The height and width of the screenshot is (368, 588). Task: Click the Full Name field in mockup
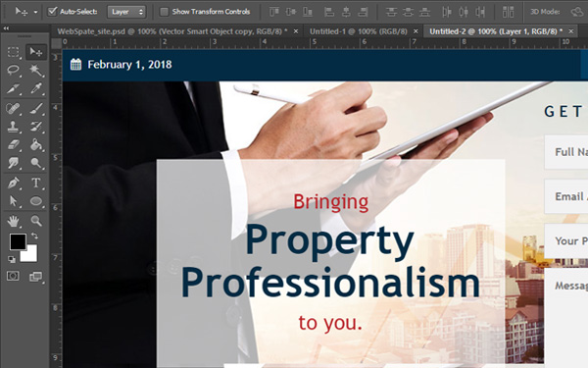point(566,152)
